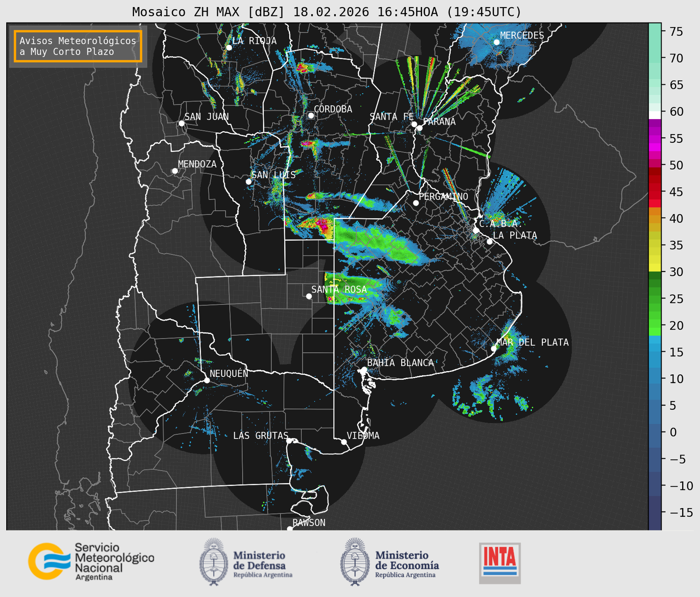The height and width of the screenshot is (597, 700).
Task: Click the mosaic title with date and time
Action: coord(327,12)
